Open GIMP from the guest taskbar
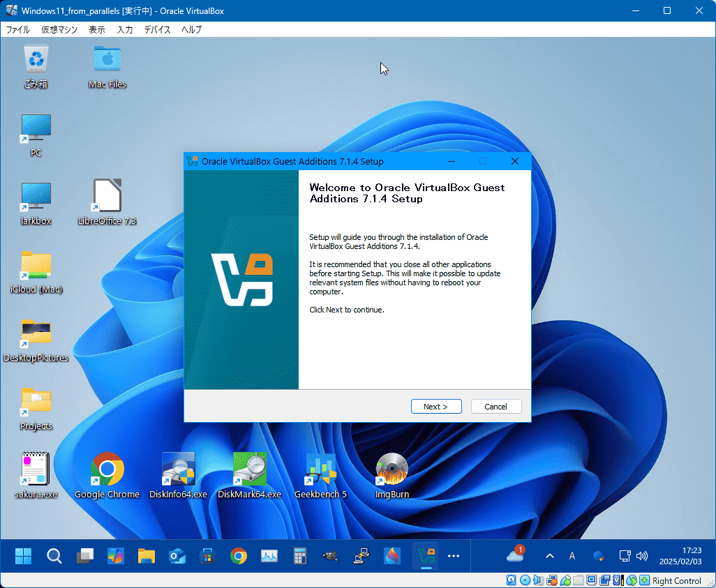716x588 pixels. point(331,556)
